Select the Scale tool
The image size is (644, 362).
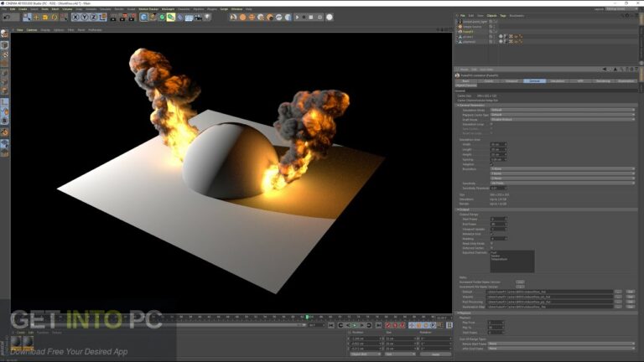point(45,18)
